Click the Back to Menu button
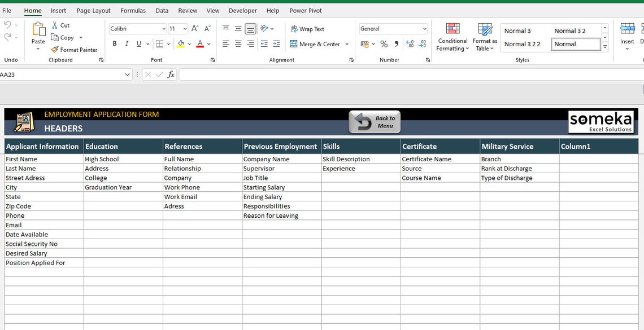Image resolution: width=644 pixels, height=330 pixels. click(x=374, y=121)
